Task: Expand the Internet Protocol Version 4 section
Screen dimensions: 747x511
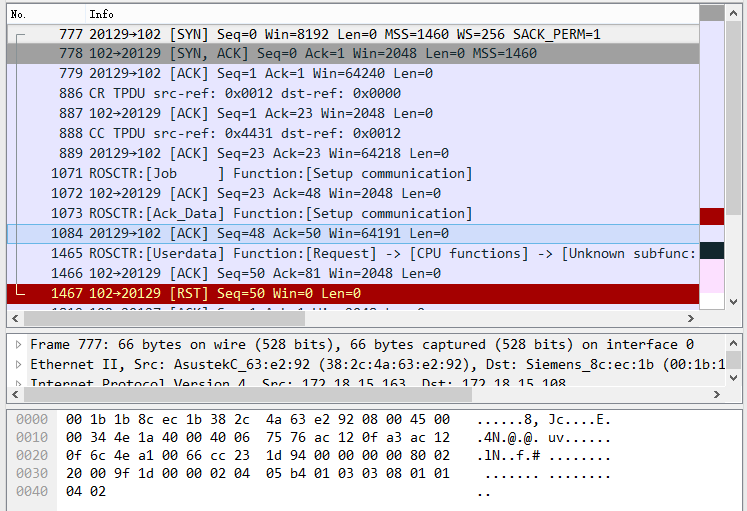Action: click(18, 384)
